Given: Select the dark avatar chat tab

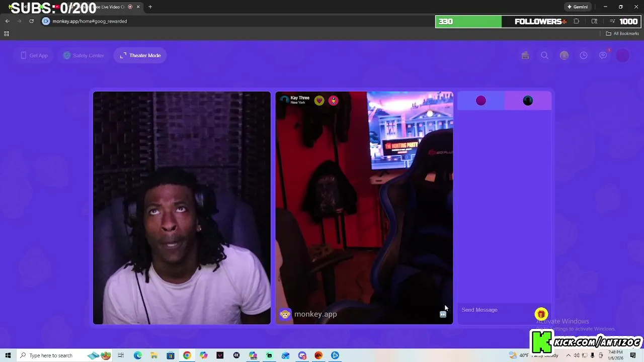Looking at the screenshot, I should point(528,101).
